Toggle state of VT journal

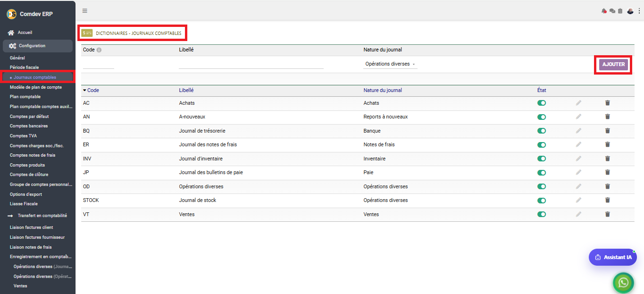(x=542, y=214)
